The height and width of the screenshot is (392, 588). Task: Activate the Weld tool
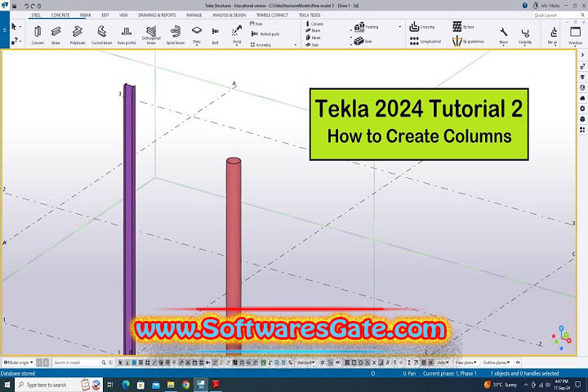coord(237,33)
